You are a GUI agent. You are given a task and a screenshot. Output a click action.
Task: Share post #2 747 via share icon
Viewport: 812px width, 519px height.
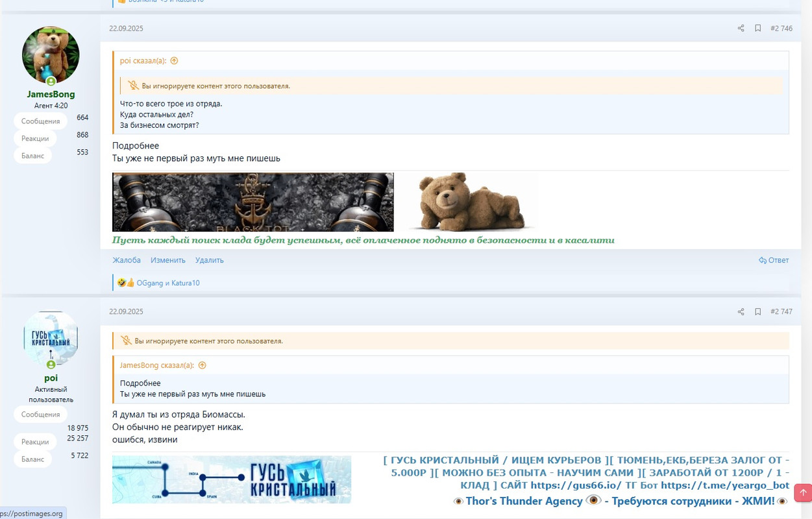(x=741, y=311)
